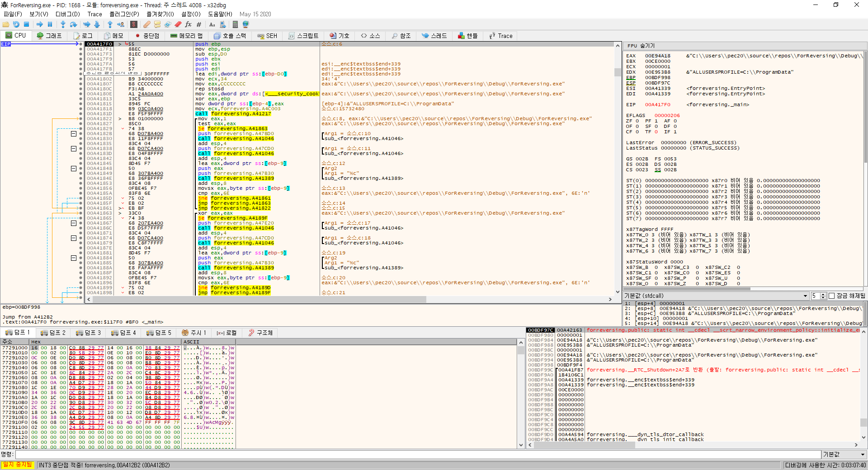Click the Hex column header in dump
The height and width of the screenshot is (470, 868).
point(105,342)
